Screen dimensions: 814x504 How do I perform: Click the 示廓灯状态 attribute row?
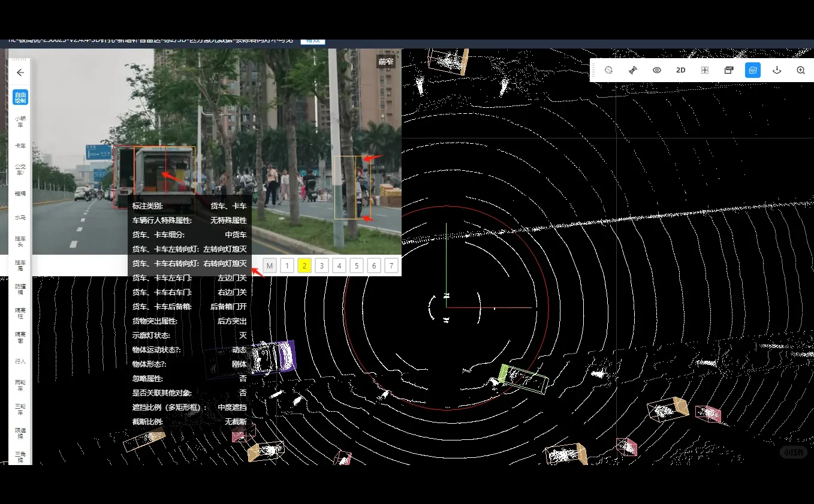tap(189, 336)
